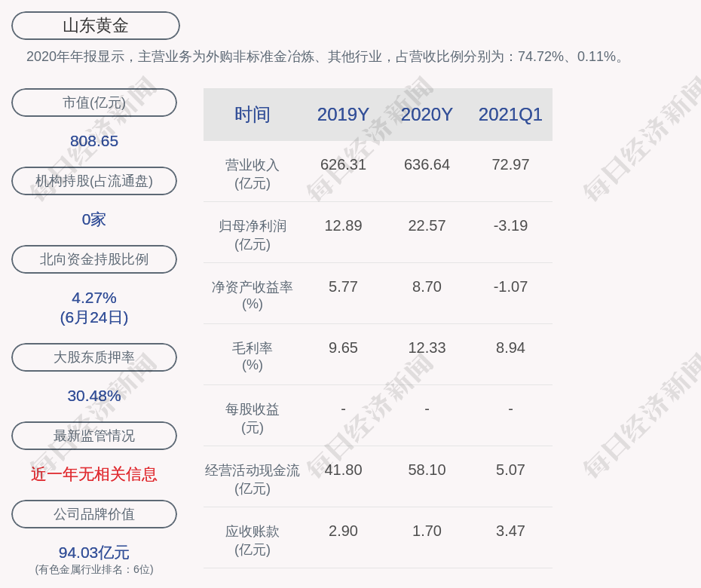This screenshot has height=588, width=701.
Task: Click the 经营活动现金流(亿元) row label
Action: click(x=253, y=479)
